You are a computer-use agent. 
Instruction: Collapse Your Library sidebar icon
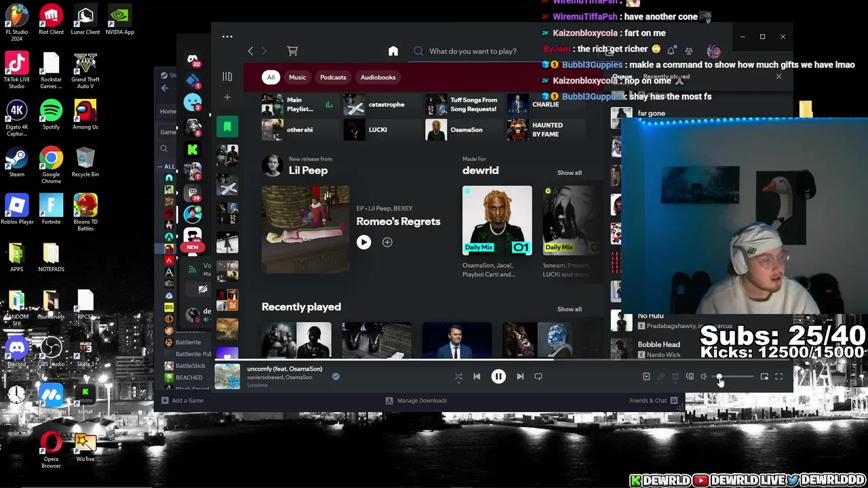pyautogui.click(x=227, y=77)
